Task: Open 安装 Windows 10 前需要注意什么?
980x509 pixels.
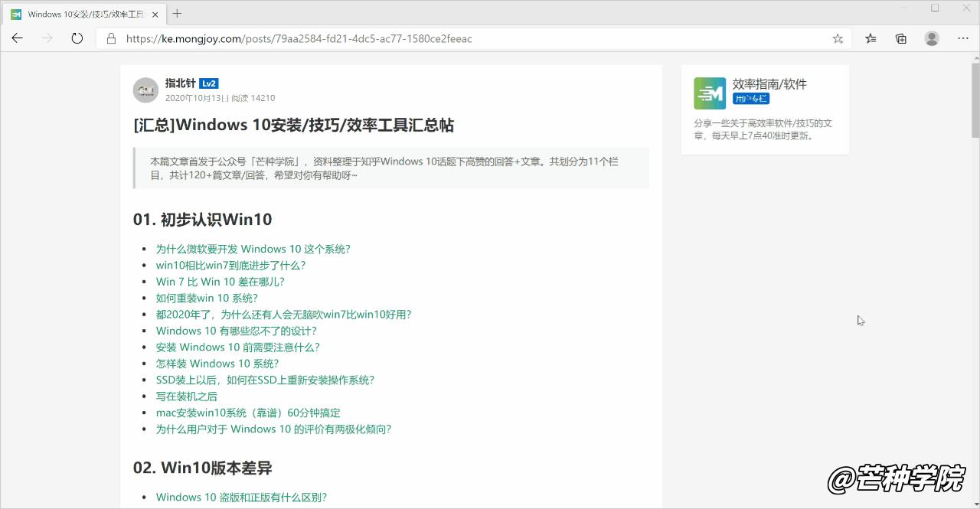Action: click(237, 347)
